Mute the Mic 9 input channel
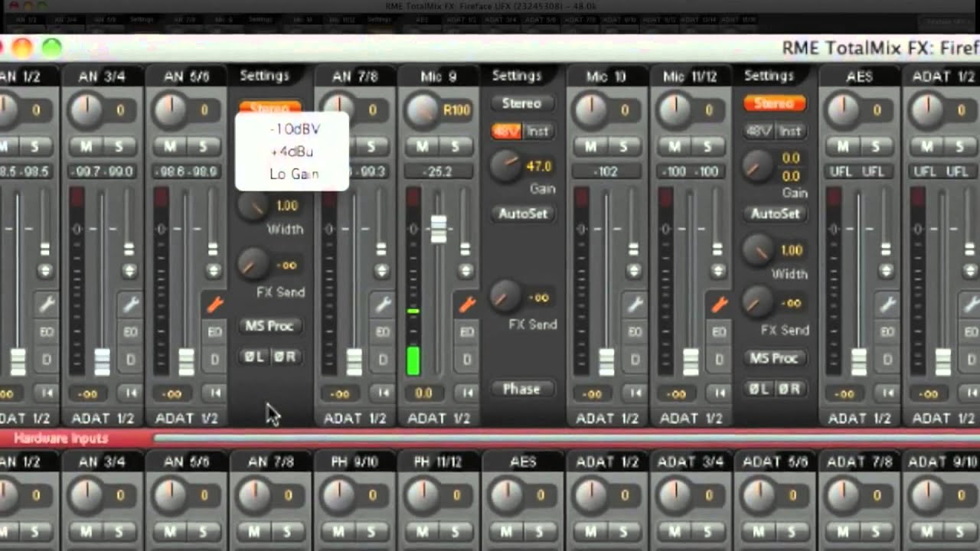Image resolution: width=980 pixels, height=551 pixels. [x=422, y=146]
